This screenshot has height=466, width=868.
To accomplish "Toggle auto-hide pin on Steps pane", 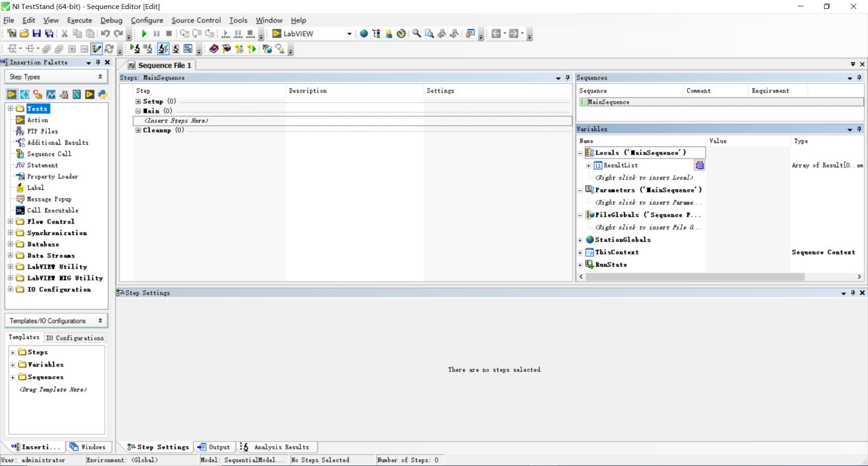I will tap(567, 78).
